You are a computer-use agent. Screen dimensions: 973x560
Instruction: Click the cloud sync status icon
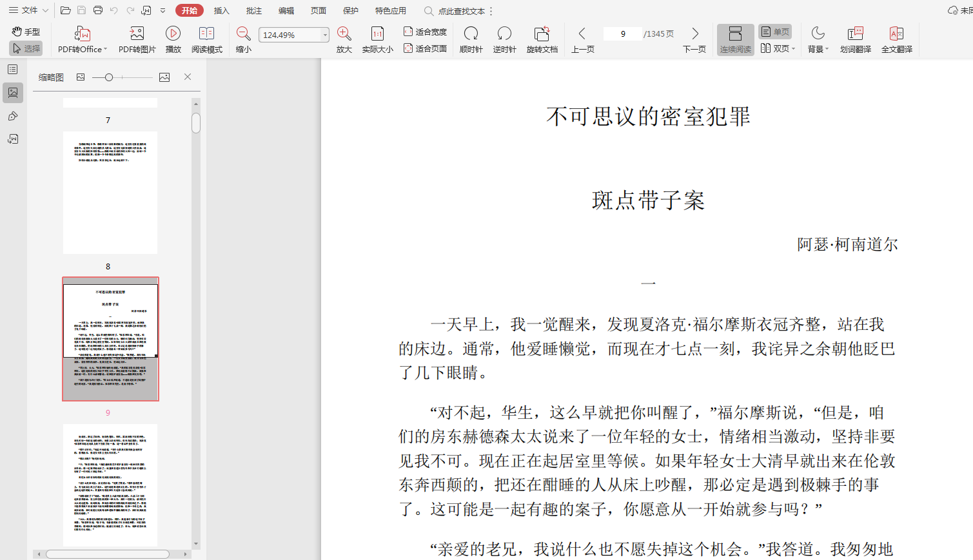pos(952,10)
